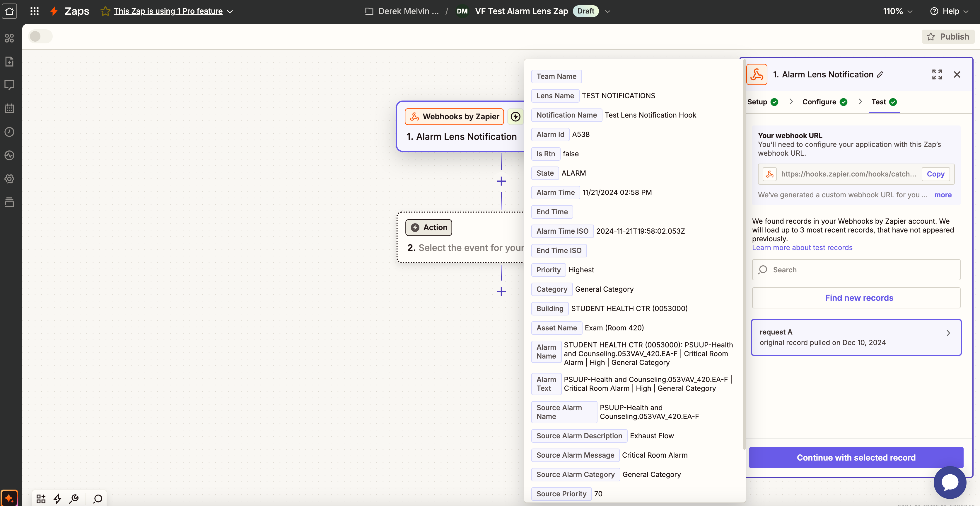Click inside the Search records field

point(856,269)
